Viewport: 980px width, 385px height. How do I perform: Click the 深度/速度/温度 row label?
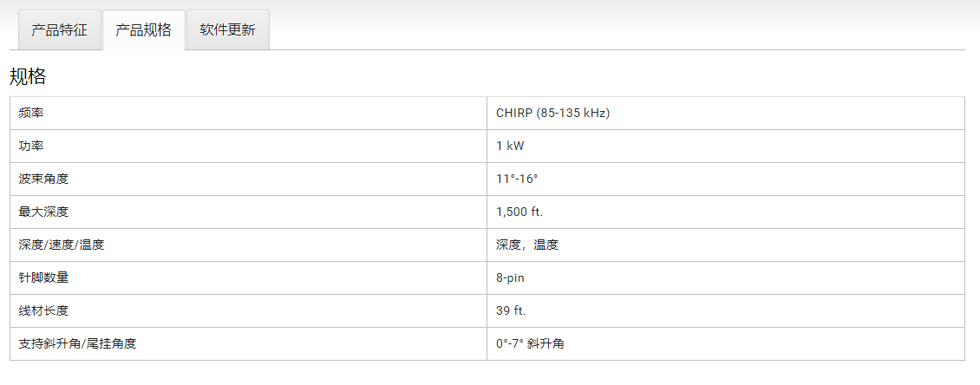pos(62,245)
